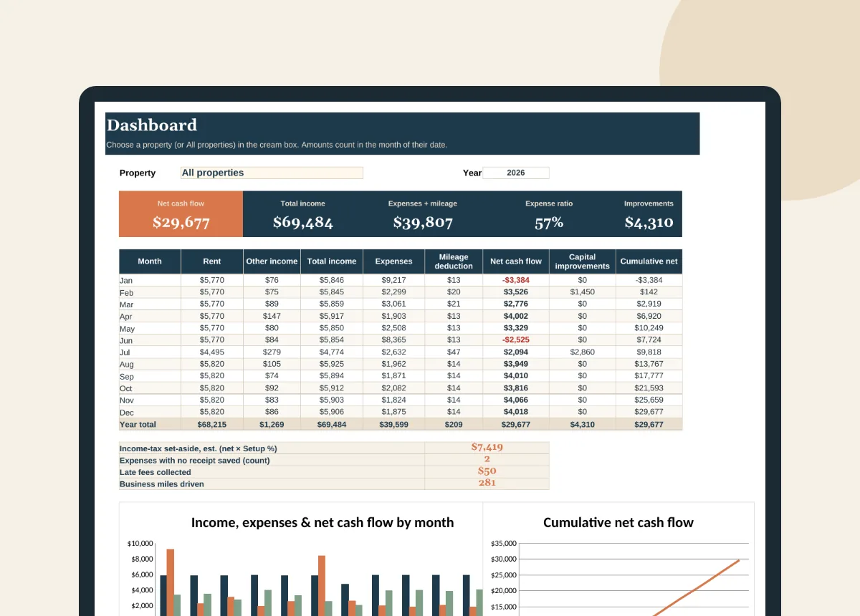Image resolution: width=860 pixels, height=616 pixels.
Task: Select the Total income value $69,484
Action: (303, 222)
